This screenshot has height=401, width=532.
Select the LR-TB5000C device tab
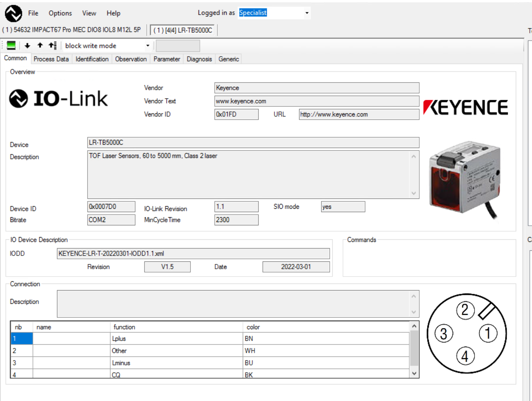click(183, 30)
